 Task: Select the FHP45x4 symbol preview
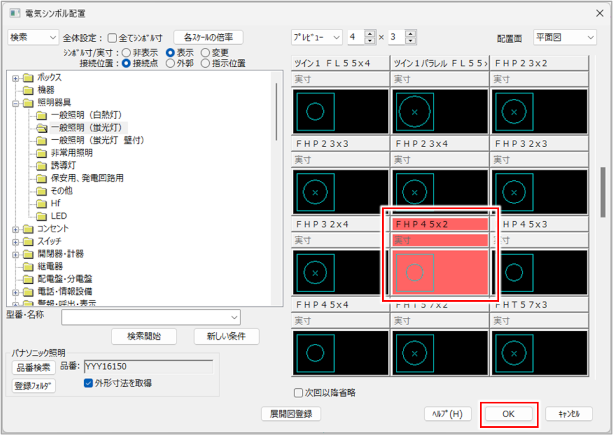coord(342,351)
